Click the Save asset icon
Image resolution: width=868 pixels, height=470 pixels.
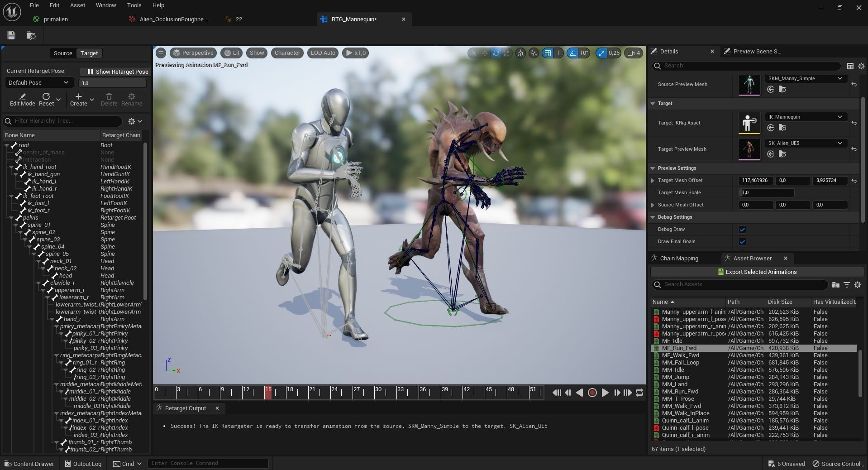coord(11,35)
